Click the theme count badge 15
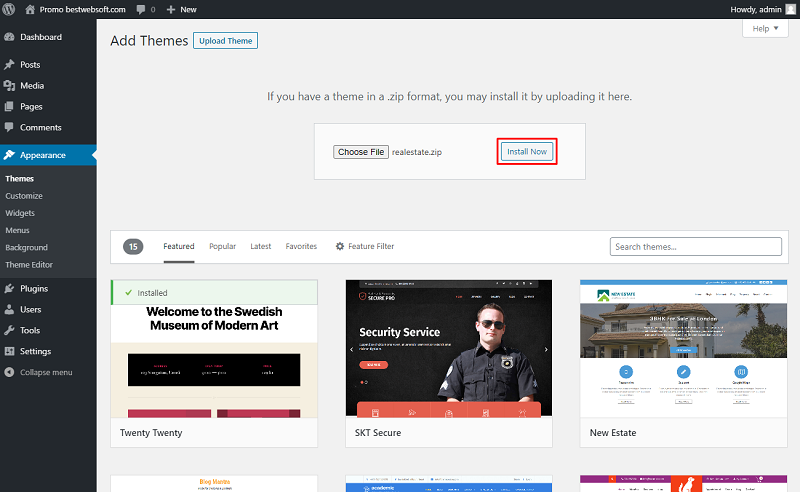Screen dimensions: 800x492 pos(133,247)
